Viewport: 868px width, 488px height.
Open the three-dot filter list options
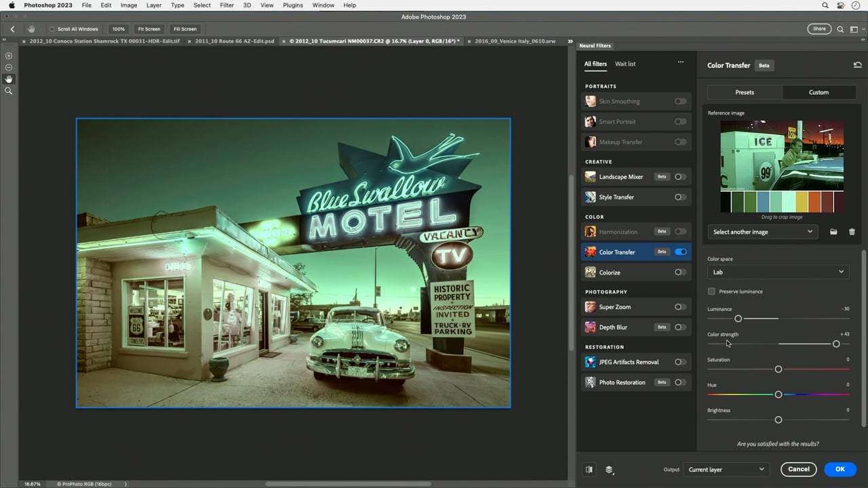coord(680,63)
